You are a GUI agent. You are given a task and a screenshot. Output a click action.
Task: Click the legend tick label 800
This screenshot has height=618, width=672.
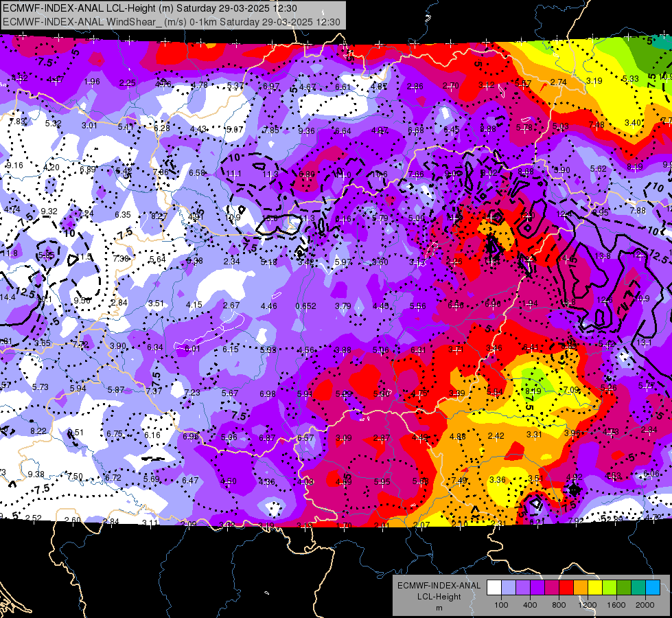click(x=559, y=605)
